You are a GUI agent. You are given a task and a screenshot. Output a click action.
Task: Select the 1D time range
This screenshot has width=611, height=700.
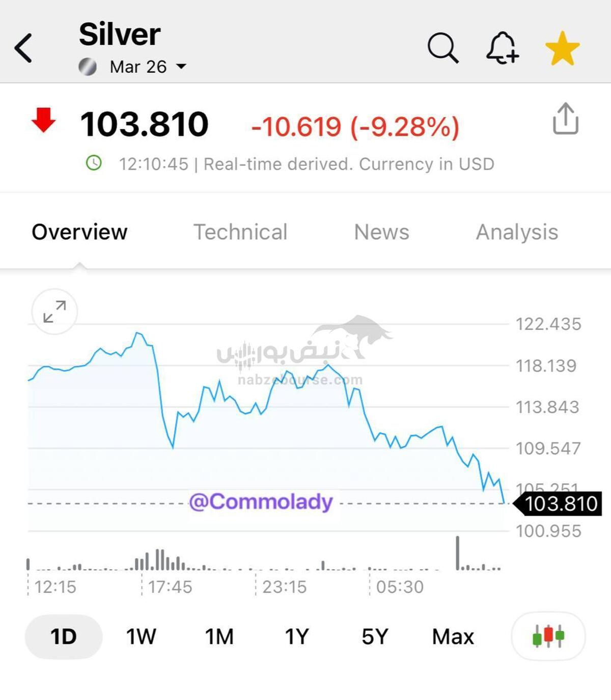pyautogui.click(x=64, y=636)
